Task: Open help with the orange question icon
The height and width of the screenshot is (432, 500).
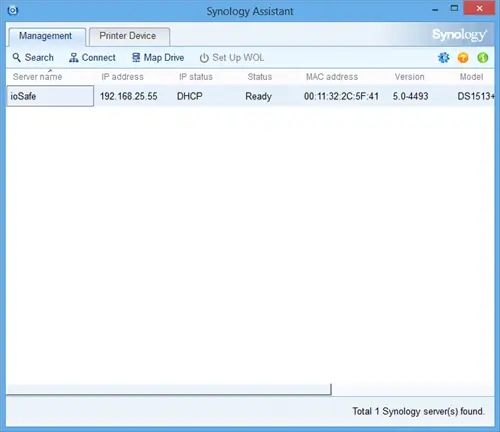Action: click(x=463, y=58)
